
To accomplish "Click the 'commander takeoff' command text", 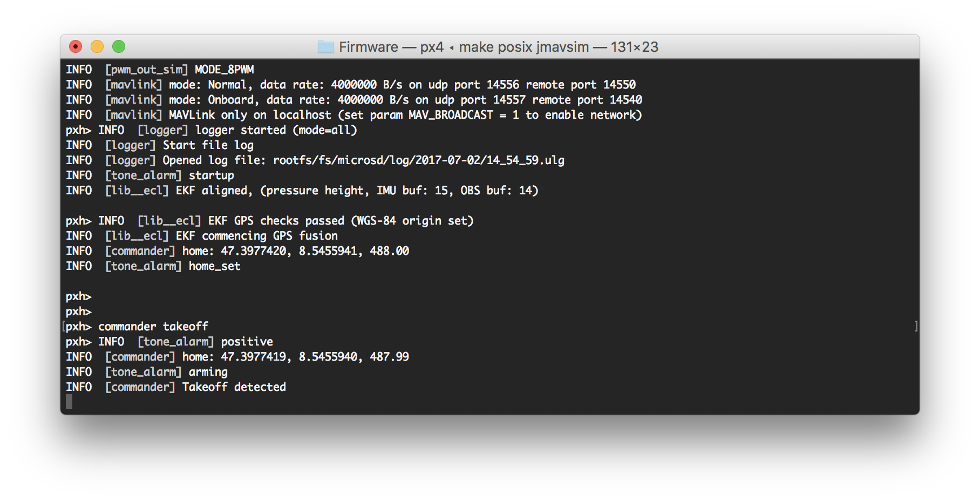I will click(153, 327).
